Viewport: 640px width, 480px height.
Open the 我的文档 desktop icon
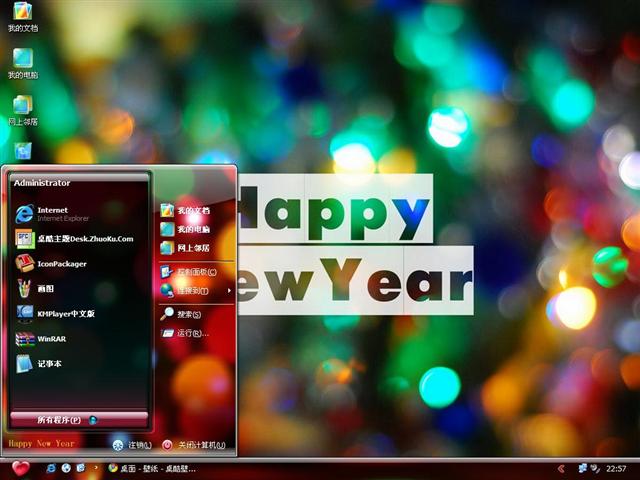tap(23, 17)
